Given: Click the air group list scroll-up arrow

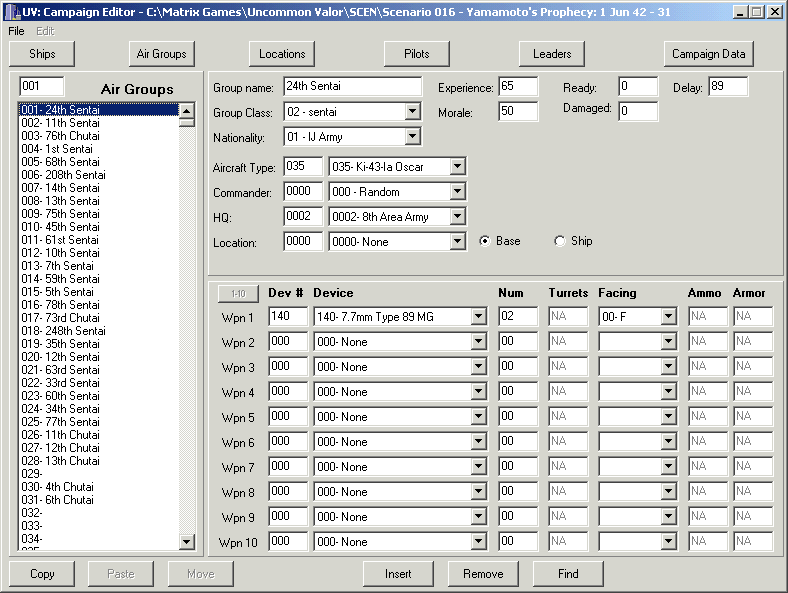Looking at the screenshot, I should click(x=187, y=110).
